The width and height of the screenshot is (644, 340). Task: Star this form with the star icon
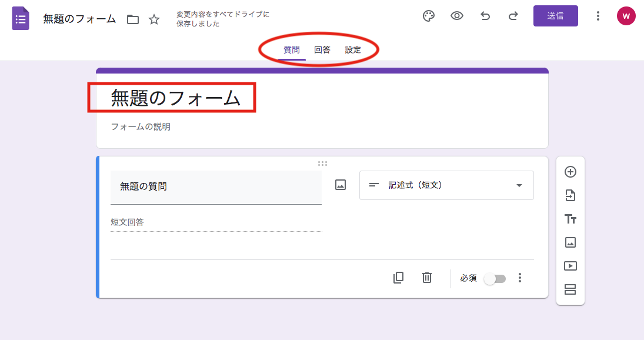154,19
